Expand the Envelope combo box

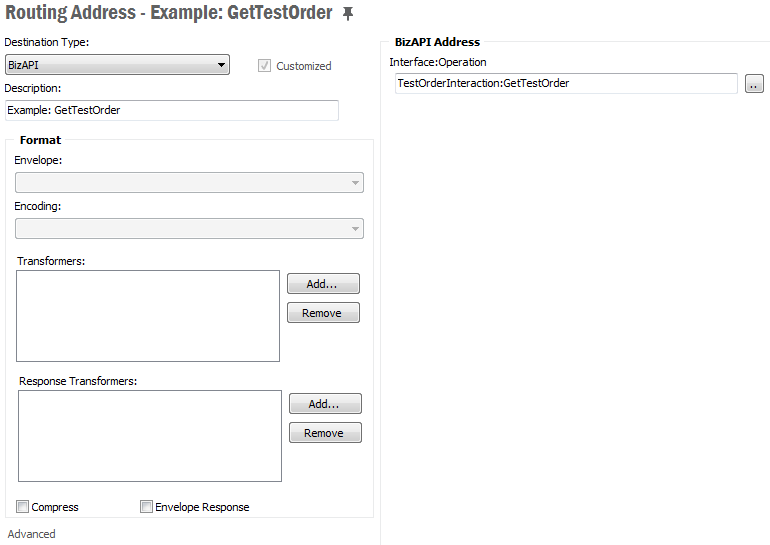[189, 182]
